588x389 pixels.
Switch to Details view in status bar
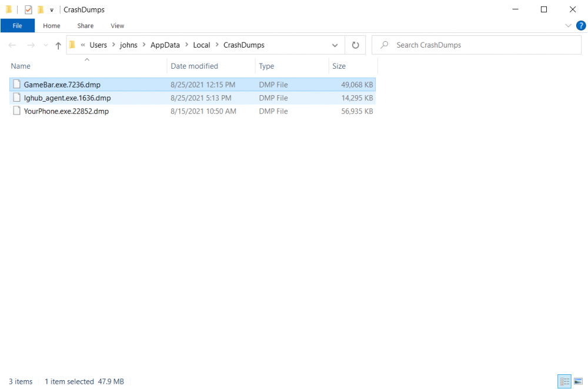564,381
